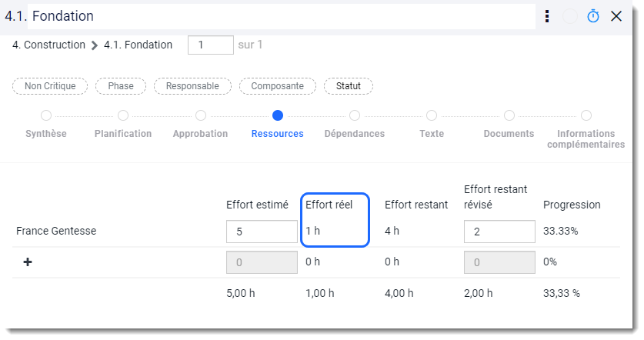644x340 pixels.
Task: Open the three-dot more options menu
Action: coord(547,16)
